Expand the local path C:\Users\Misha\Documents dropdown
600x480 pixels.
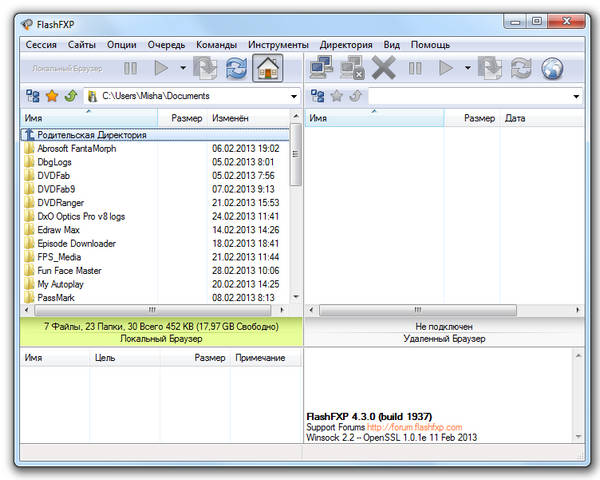(294, 97)
